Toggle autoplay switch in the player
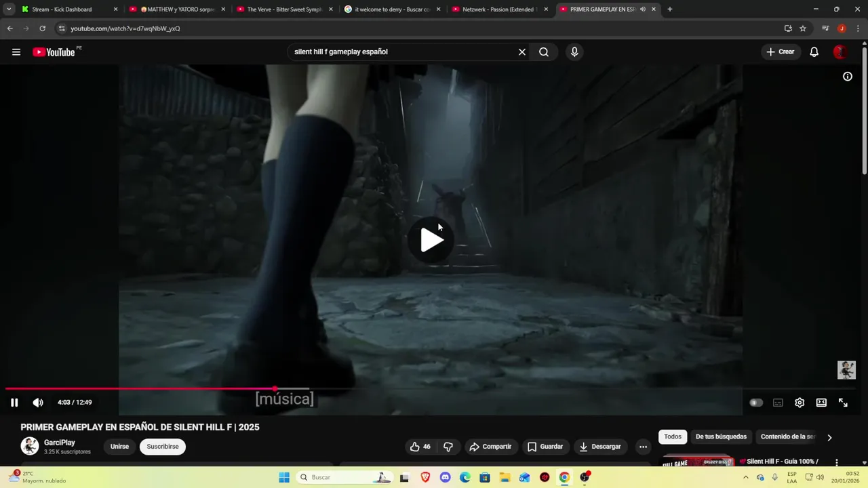The height and width of the screenshot is (488, 868). tap(756, 403)
